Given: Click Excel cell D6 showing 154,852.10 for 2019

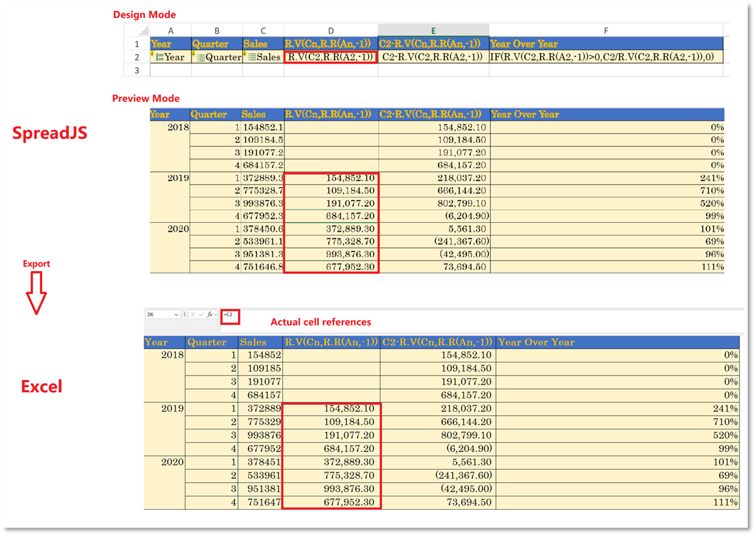Looking at the screenshot, I should [332, 409].
